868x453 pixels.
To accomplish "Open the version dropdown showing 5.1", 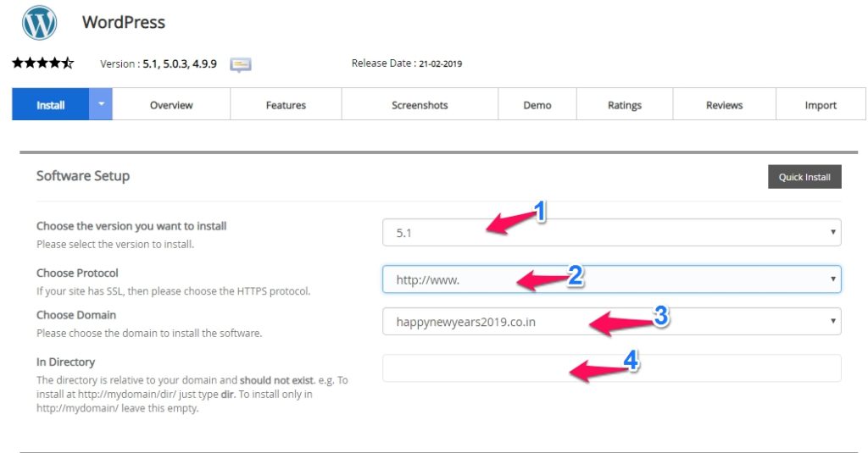I will (612, 232).
